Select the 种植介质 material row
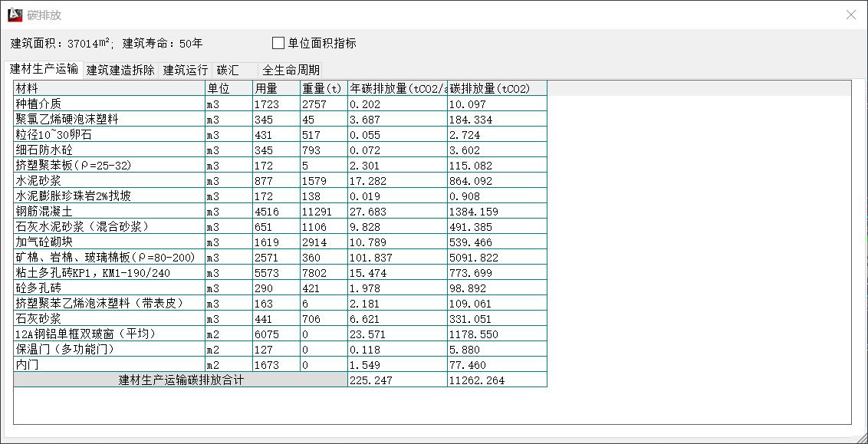 pos(109,104)
